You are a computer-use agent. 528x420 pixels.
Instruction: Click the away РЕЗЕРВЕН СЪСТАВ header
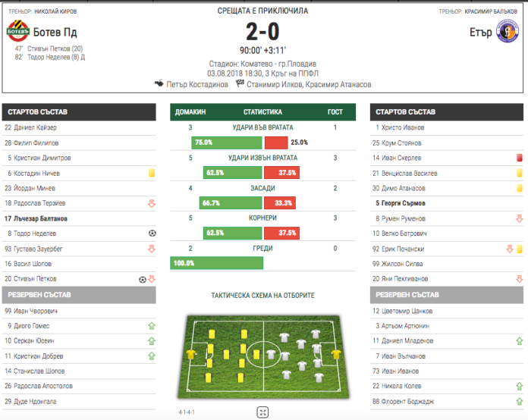pos(447,295)
